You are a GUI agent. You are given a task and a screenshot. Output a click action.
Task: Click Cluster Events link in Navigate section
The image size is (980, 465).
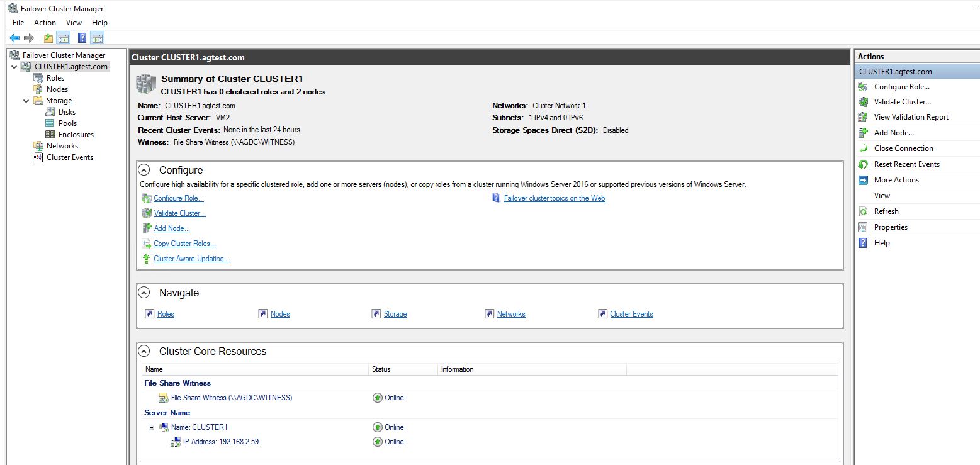631,314
